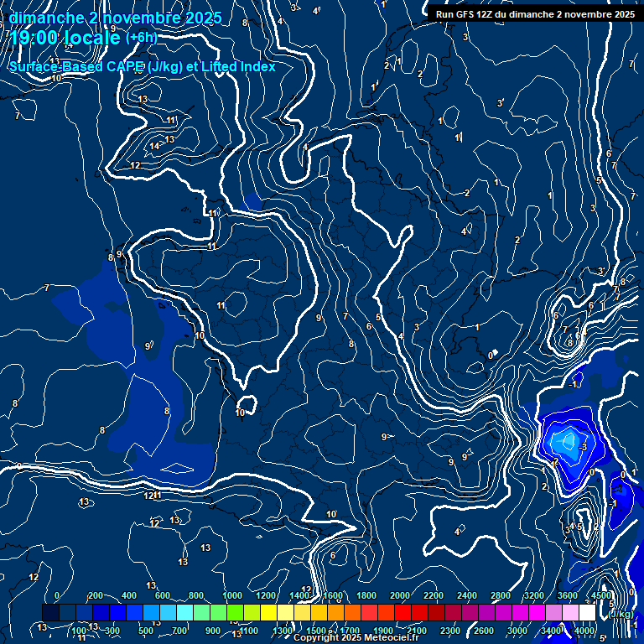Viewport: 644px width, 644px height.
Task: Click the orange swatch between 1600 and 1700
Action: click(335, 612)
